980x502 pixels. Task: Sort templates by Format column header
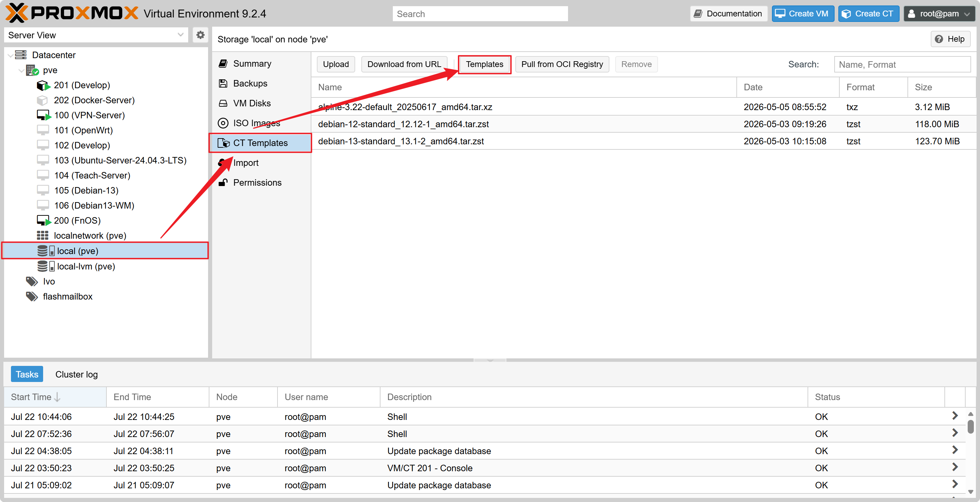874,87
